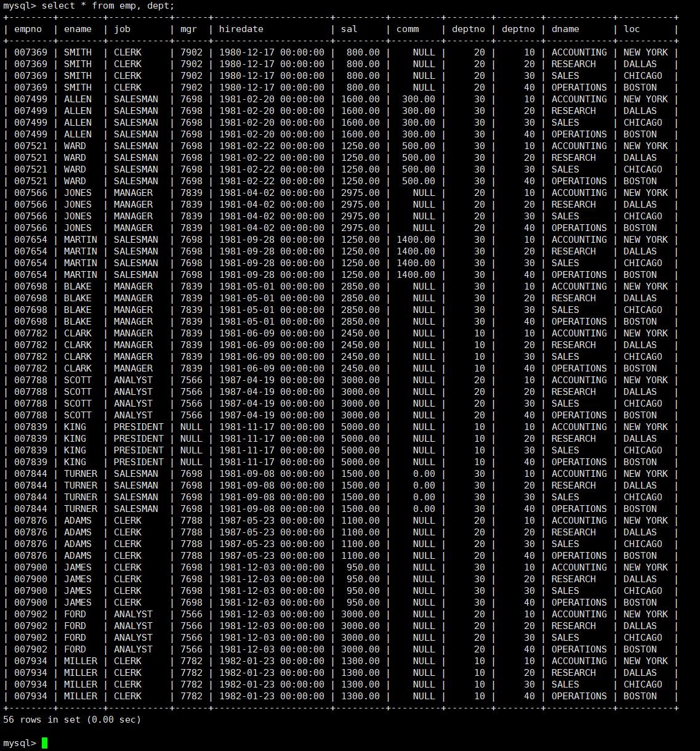Click MANAGER in JONES's CHICAGO row
This screenshot has width=700, height=751.
point(134,216)
